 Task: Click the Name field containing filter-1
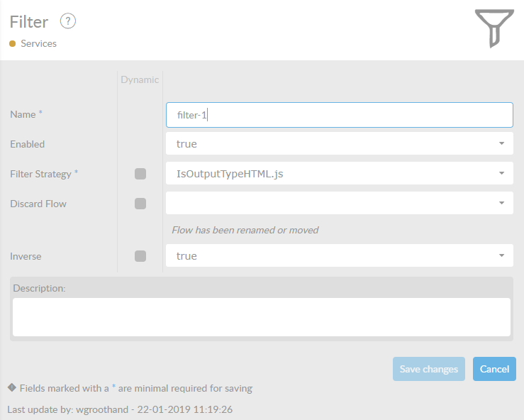click(x=339, y=115)
